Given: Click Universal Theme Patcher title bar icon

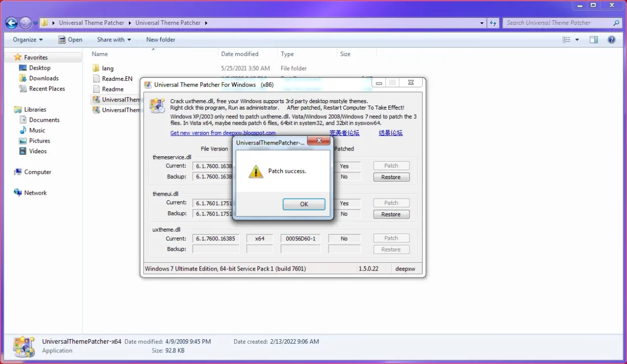Looking at the screenshot, I should [148, 84].
